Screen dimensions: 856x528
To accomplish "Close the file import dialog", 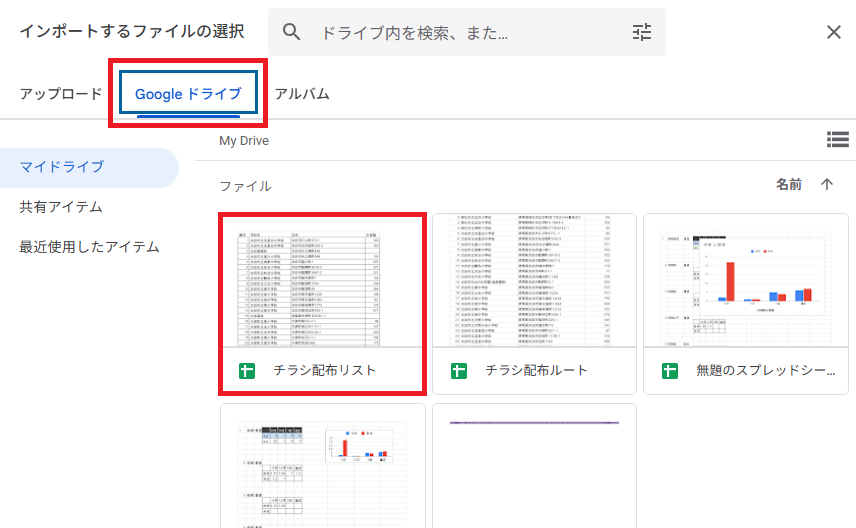I will click(834, 32).
